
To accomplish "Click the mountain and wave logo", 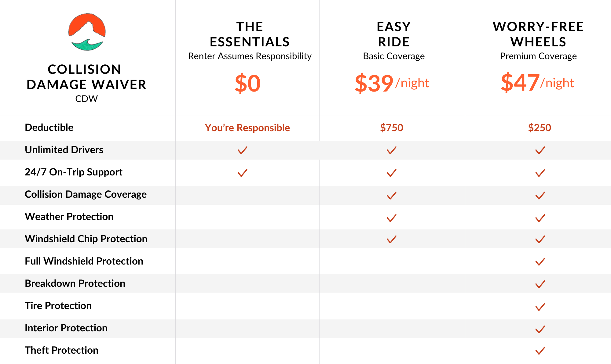I will (87, 32).
